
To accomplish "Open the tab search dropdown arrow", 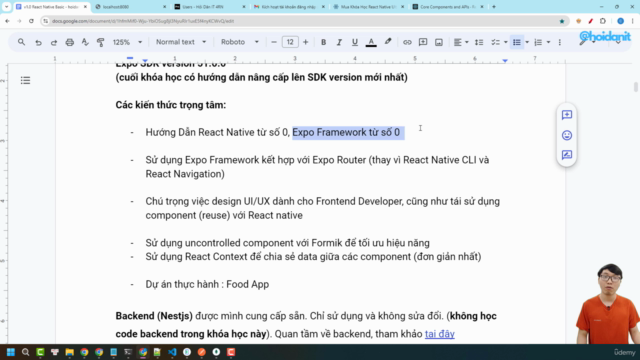I will pos(6,7).
